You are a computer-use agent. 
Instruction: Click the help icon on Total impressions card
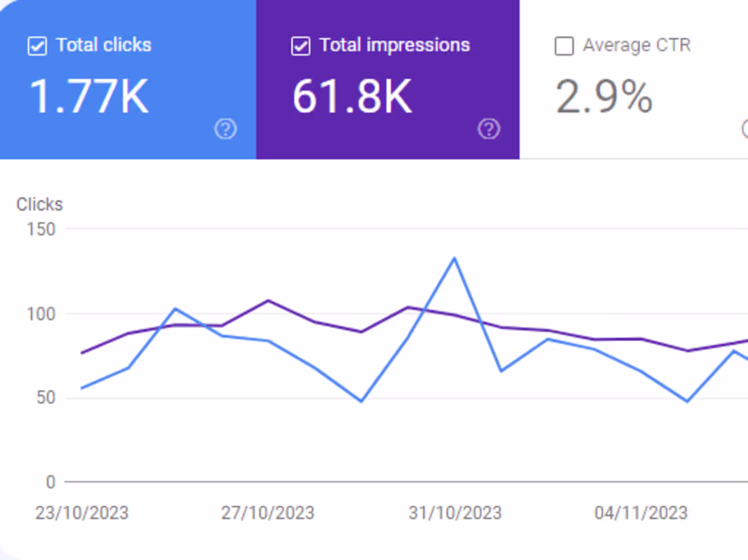pos(489,128)
